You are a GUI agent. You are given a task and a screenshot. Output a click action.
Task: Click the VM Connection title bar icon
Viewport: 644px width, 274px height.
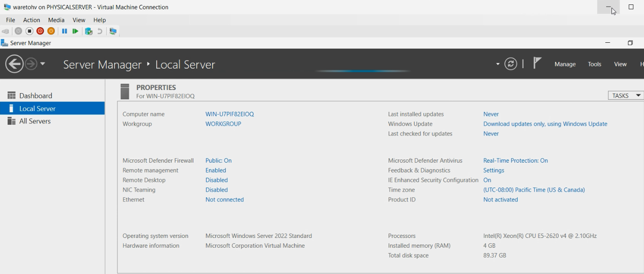coord(7,7)
